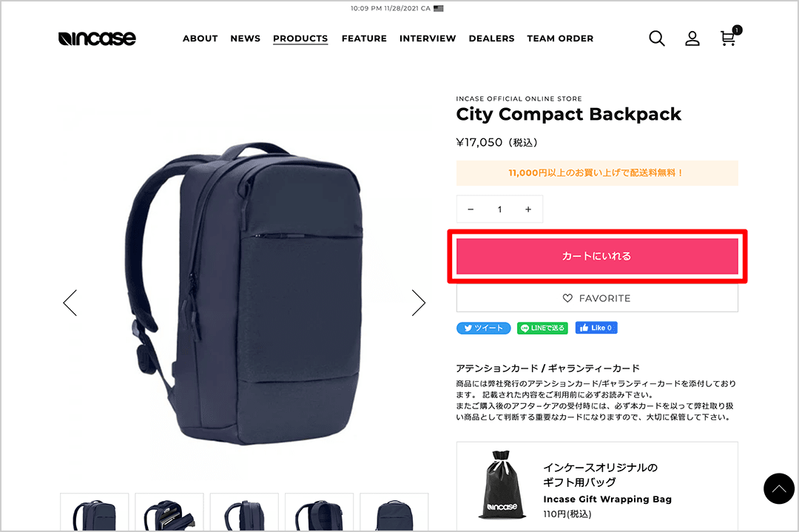Select the open-backpack thumbnail image
This screenshot has height=532, width=799.
tap(169, 512)
